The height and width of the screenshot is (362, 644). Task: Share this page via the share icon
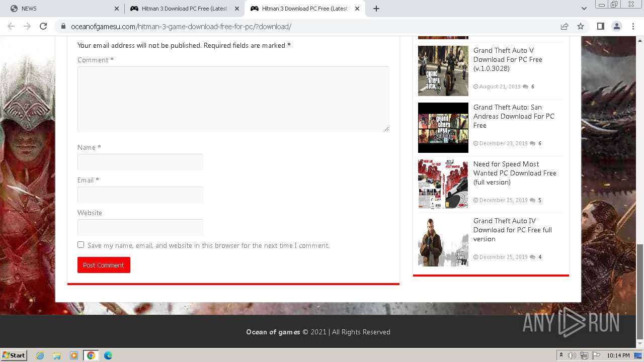pos(565,27)
